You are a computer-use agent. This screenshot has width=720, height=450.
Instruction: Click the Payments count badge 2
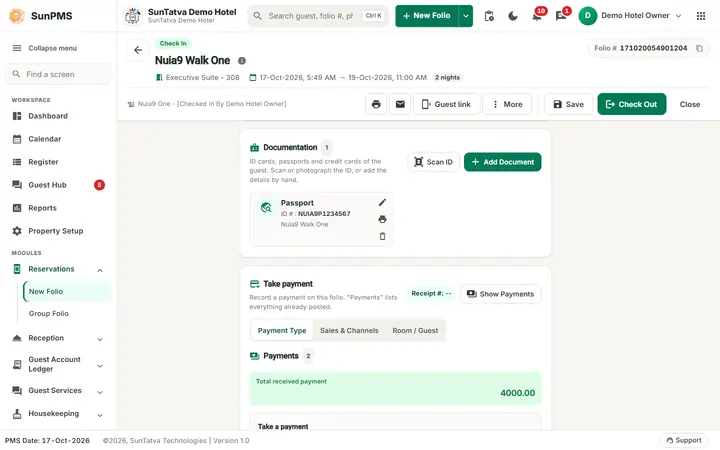pos(308,356)
